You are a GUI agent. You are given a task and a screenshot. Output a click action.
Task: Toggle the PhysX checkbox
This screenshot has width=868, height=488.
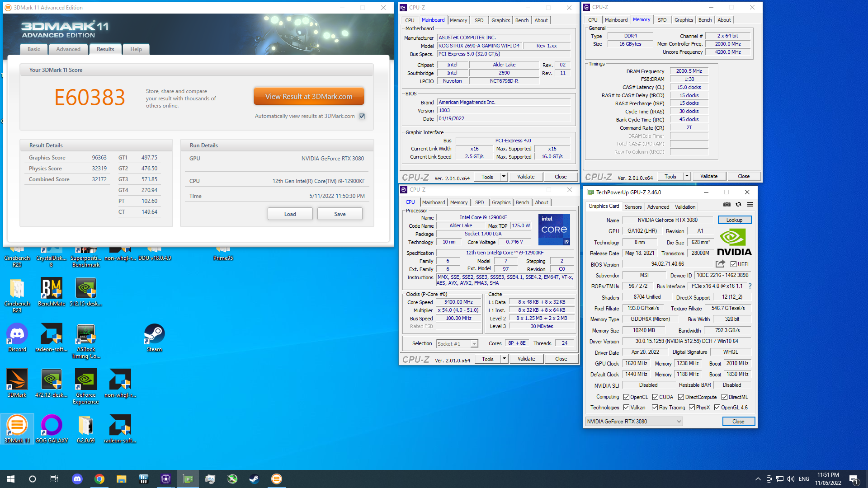(692, 408)
